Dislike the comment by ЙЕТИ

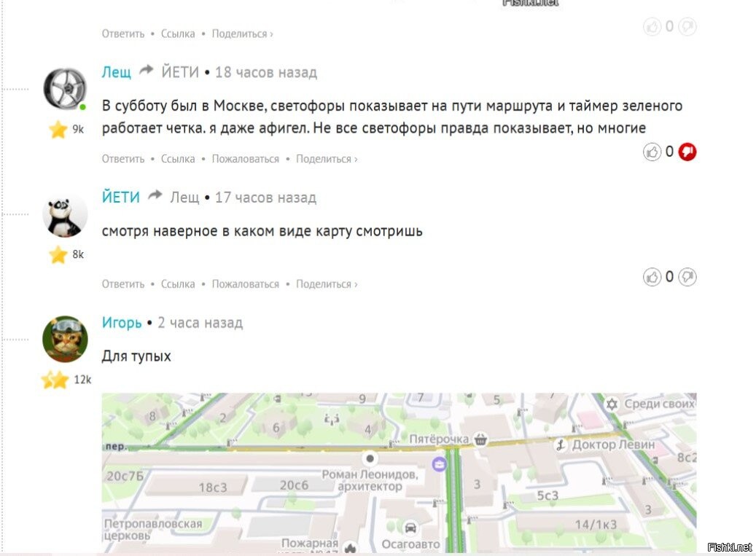coord(687,277)
